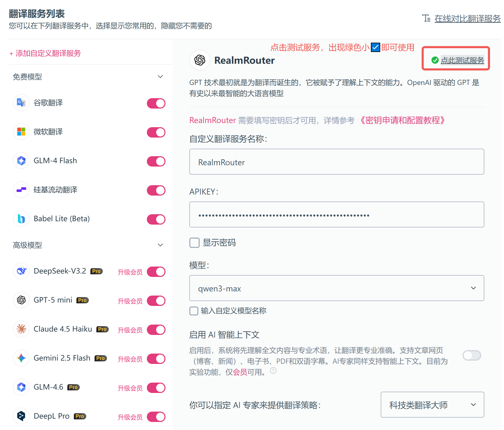
Task: Click the Babel Lite icon
Action: (21, 219)
